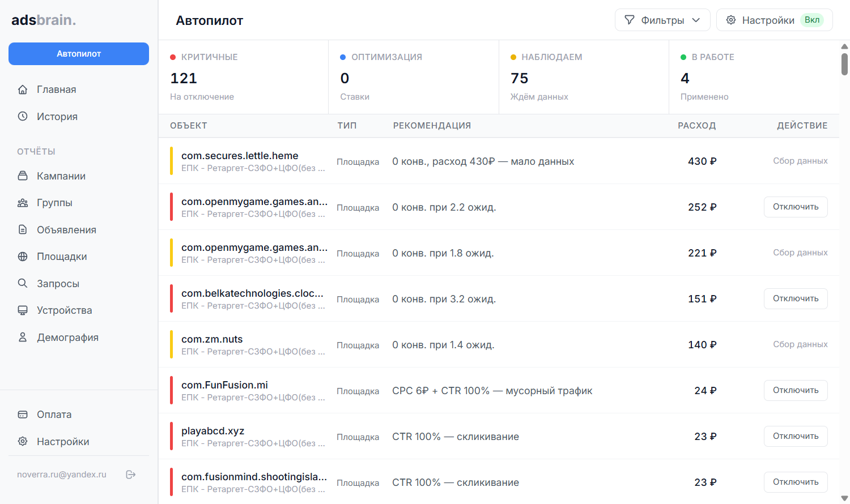Select the Наблюдаем 75 summary card
Viewport: 850px width, 504px height.
[x=583, y=77]
